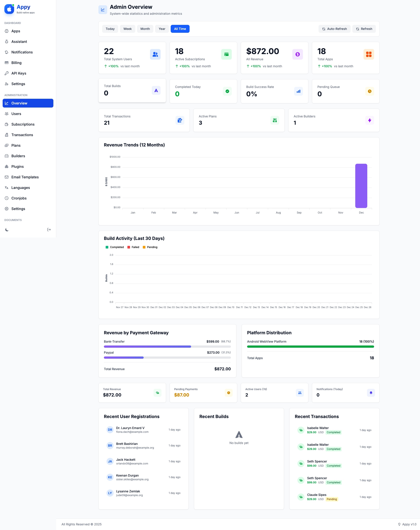
Task: Navigate to the Plugins section
Action: 17,166
